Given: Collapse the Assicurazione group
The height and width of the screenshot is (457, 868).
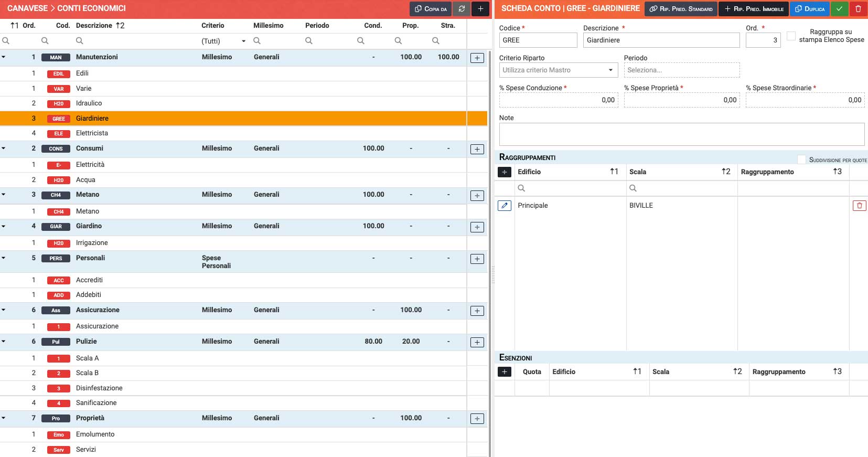Looking at the screenshot, I should [4, 310].
